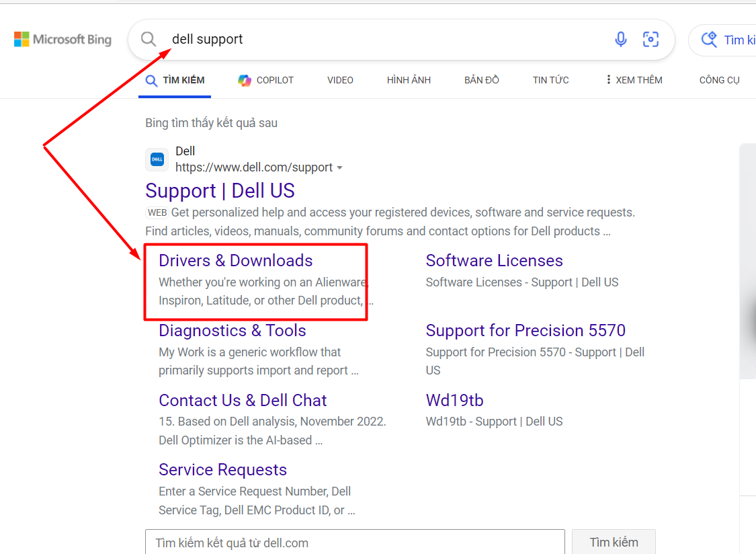Image resolution: width=756 pixels, height=554 pixels.
Task: Click 'Wd19tb - Support | Dell US' snippet
Action: coord(494,422)
